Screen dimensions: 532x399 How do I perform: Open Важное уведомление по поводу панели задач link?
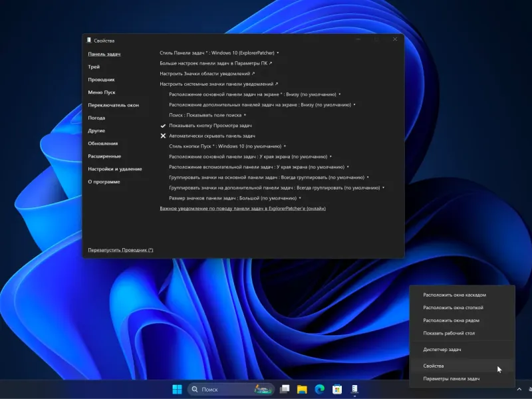pos(243,209)
